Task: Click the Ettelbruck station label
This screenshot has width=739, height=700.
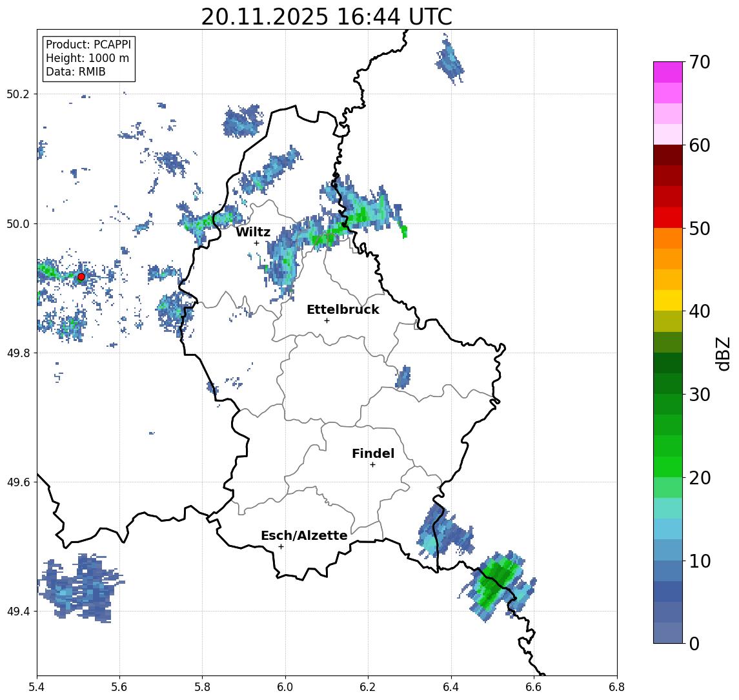Action: click(x=343, y=309)
